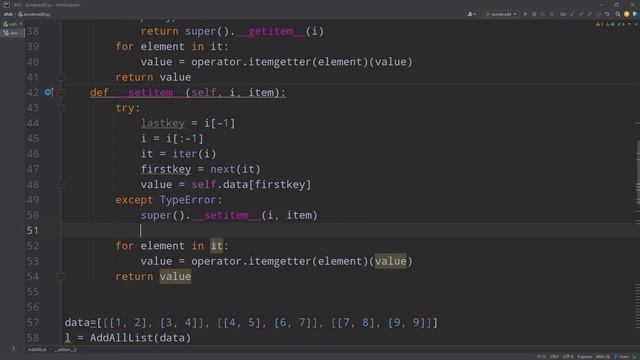
Task: Click the PyCharm logo in title bar
Action: tap(6, 4)
